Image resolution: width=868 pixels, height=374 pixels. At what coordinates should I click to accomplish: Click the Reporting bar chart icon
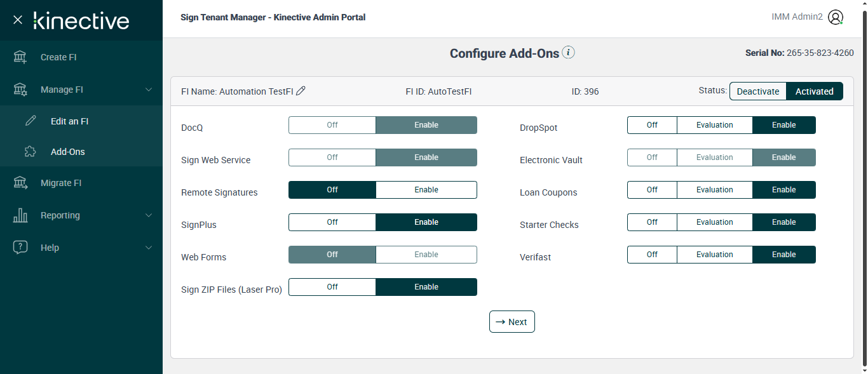tap(20, 215)
